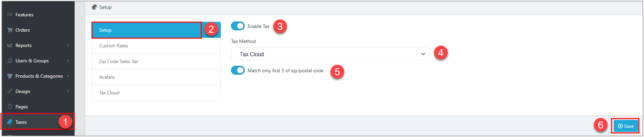Expand the Reports submenu chevron
This screenshot has height=137, width=644.
point(68,45)
